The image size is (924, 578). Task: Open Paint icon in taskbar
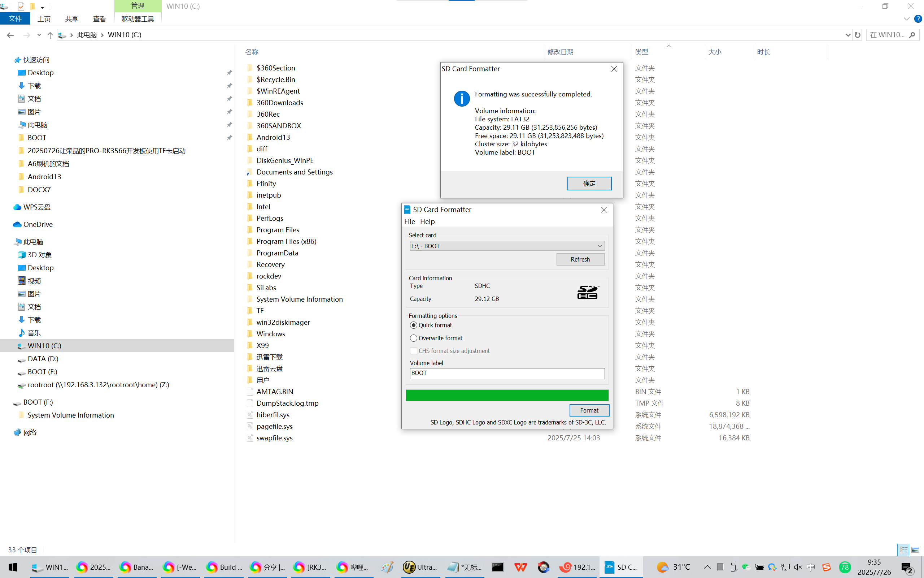pyautogui.click(x=387, y=567)
